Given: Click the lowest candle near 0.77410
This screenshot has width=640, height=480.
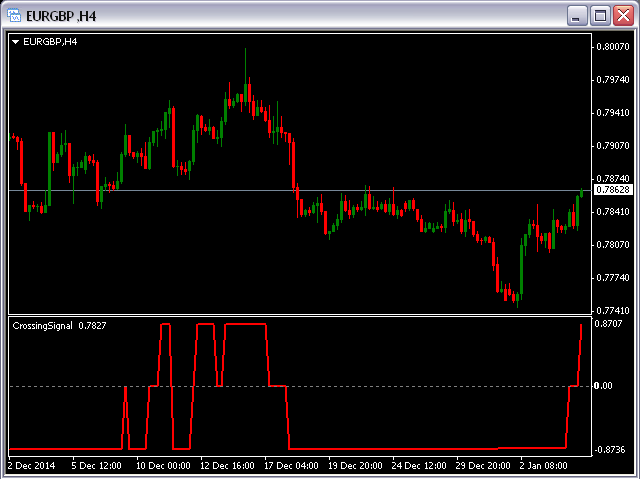Looking at the screenshot, I should tap(518, 300).
